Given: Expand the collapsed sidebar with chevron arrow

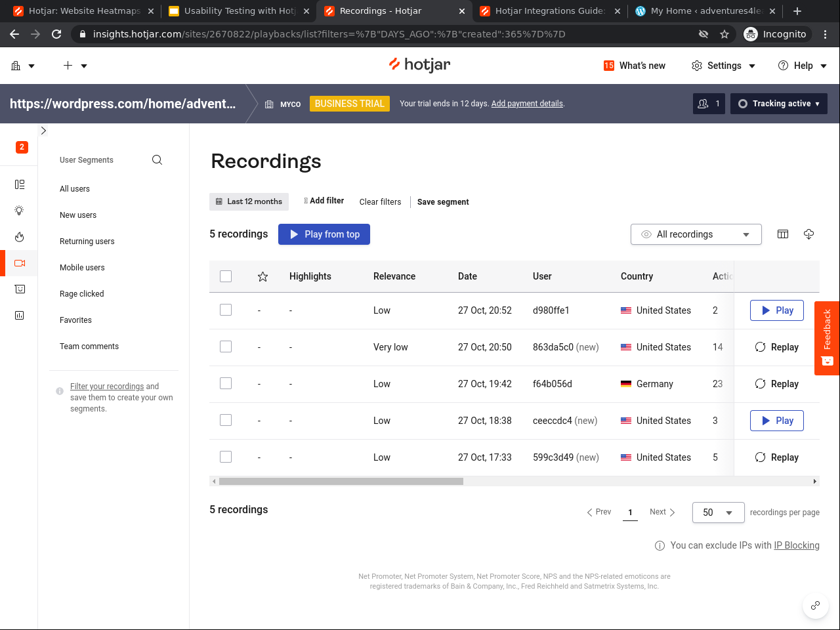Looking at the screenshot, I should [43, 131].
